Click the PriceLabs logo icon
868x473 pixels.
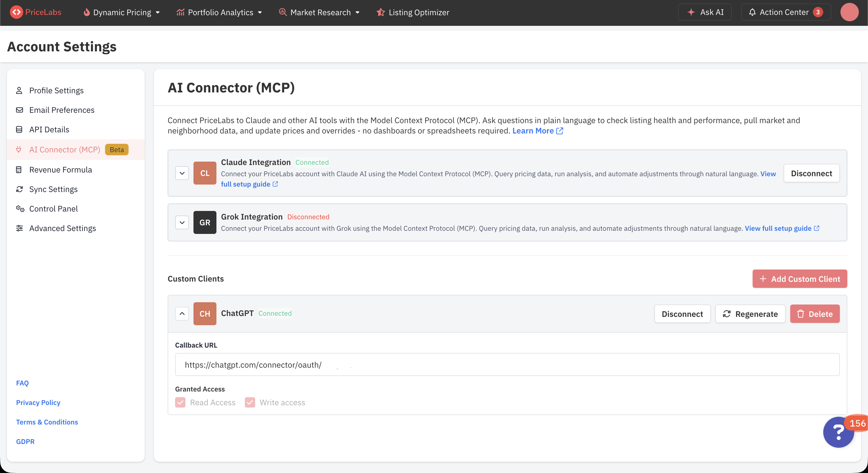(x=16, y=12)
